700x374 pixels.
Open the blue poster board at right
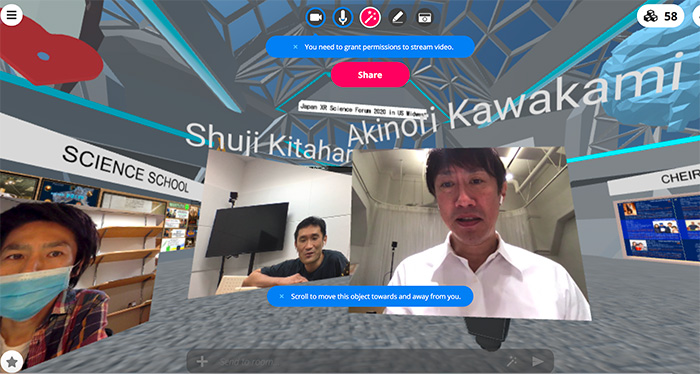point(658,229)
